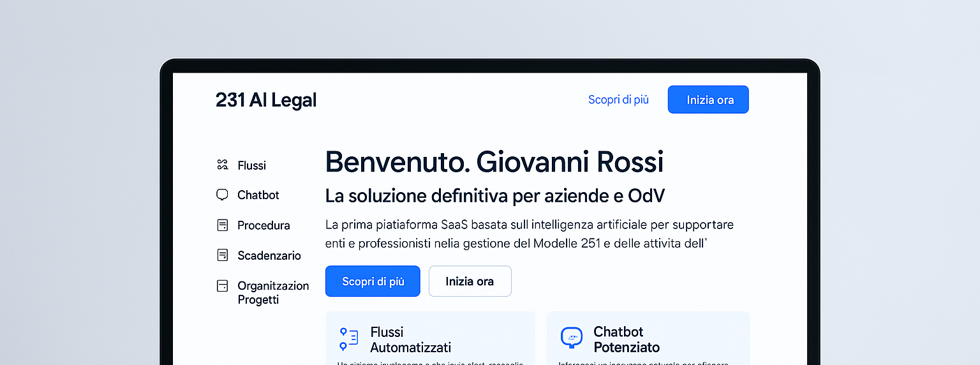Select the Organizzazione Progetti text label
The width and height of the screenshot is (980, 365).
pyautogui.click(x=273, y=293)
